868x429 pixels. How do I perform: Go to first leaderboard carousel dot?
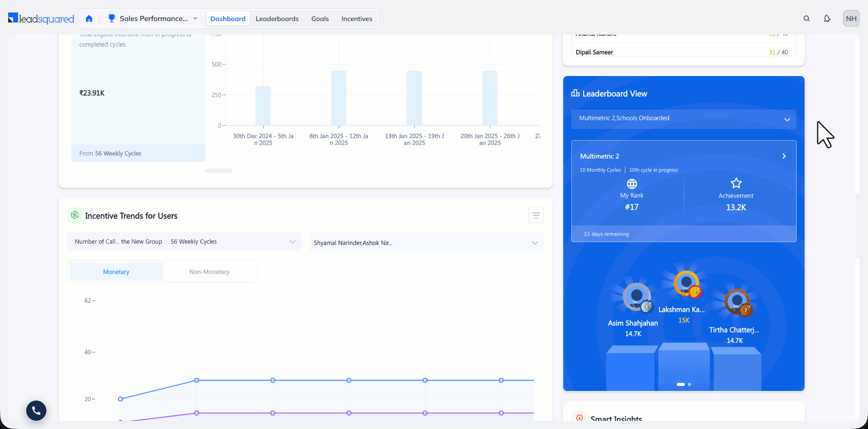coord(681,384)
